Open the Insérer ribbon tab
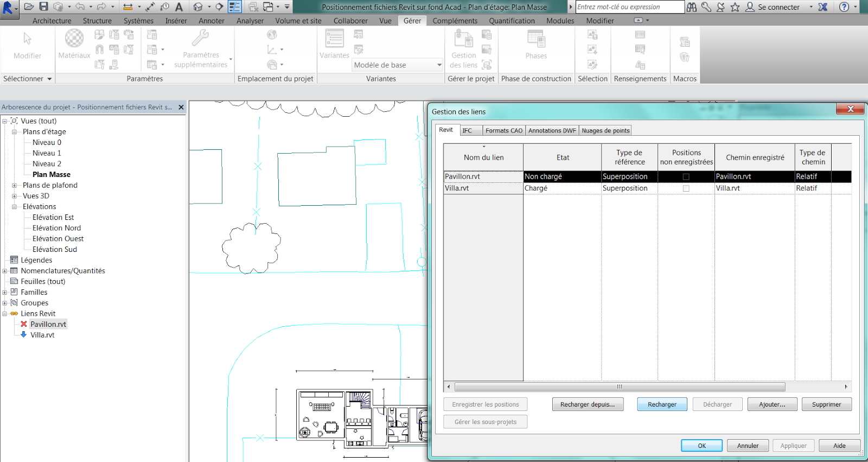 pos(176,21)
